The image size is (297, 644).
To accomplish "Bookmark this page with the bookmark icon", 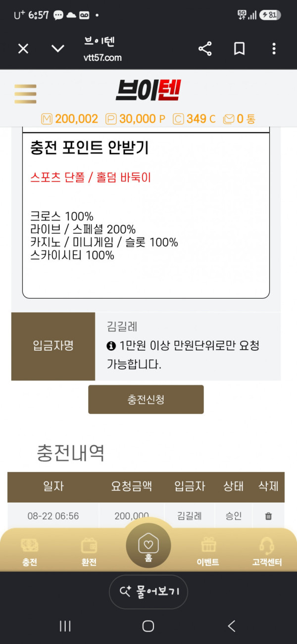I will coord(240,49).
